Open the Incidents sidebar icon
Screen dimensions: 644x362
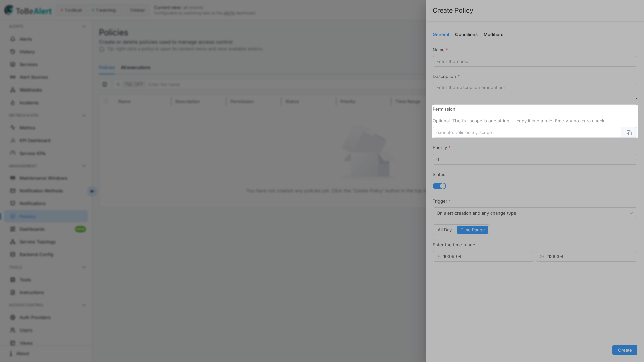pos(13,103)
